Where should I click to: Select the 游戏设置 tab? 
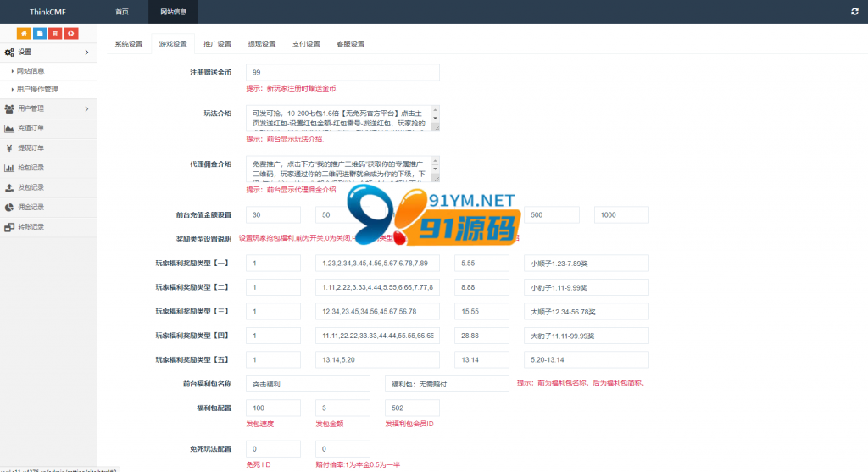click(173, 44)
